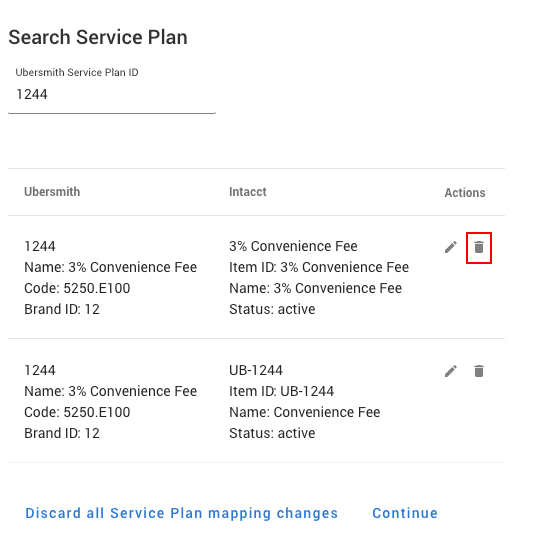
Task: Click 'Status: active' in the UB-1244 row
Action: point(272,433)
